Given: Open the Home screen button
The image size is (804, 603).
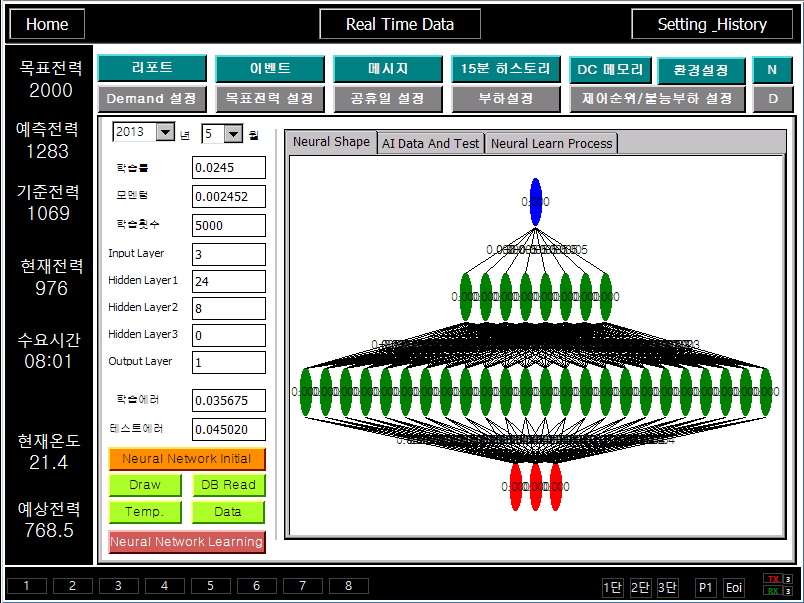Looking at the screenshot, I should [x=47, y=24].
